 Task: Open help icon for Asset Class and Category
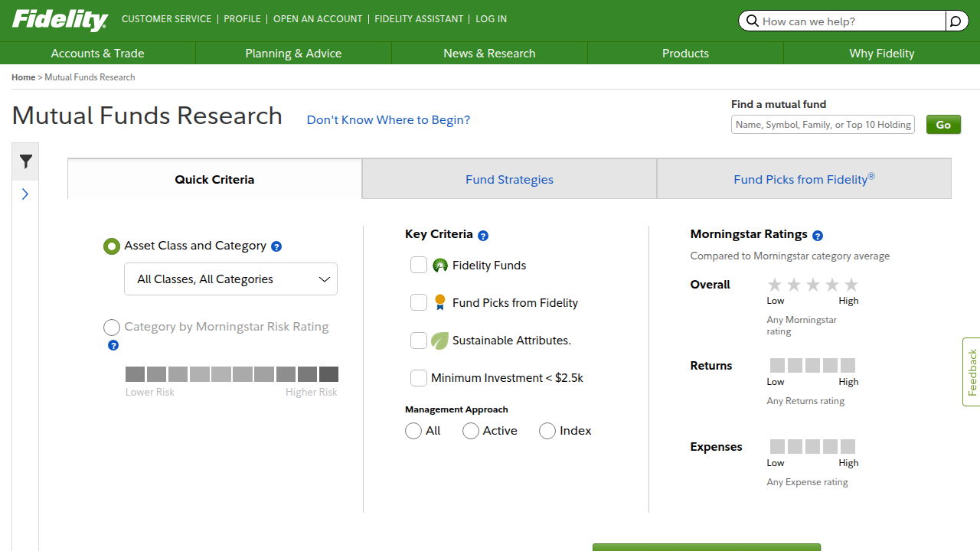(x=276, y=246)
